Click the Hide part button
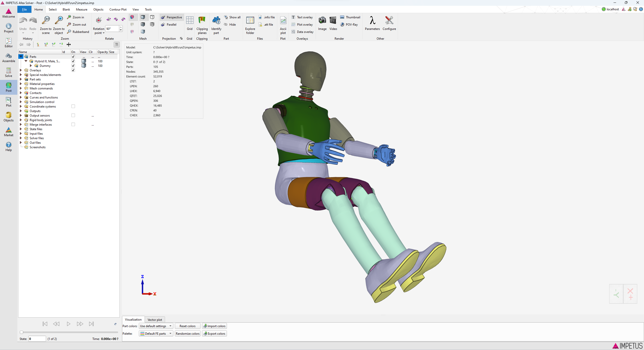The width and height of the screenshot is (644, 350). [230, 24]
